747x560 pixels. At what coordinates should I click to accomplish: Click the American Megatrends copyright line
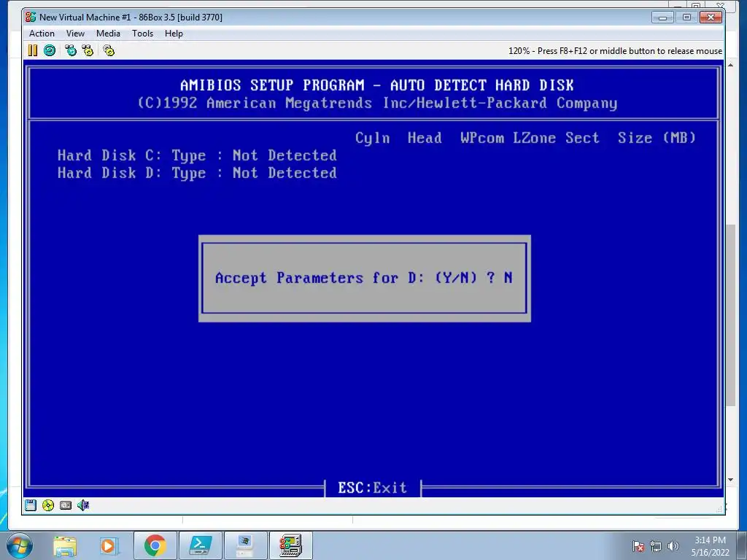pos(377,104)
